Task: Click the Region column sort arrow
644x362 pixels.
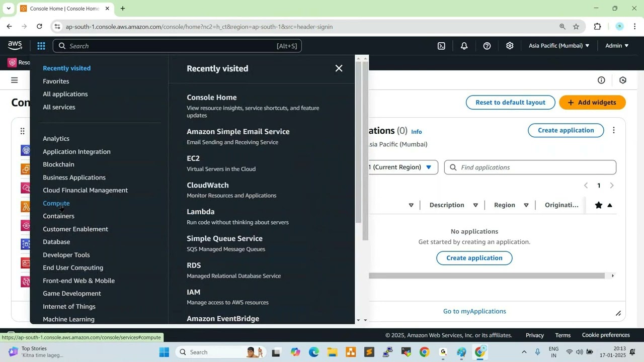Action: click(526, 205)
